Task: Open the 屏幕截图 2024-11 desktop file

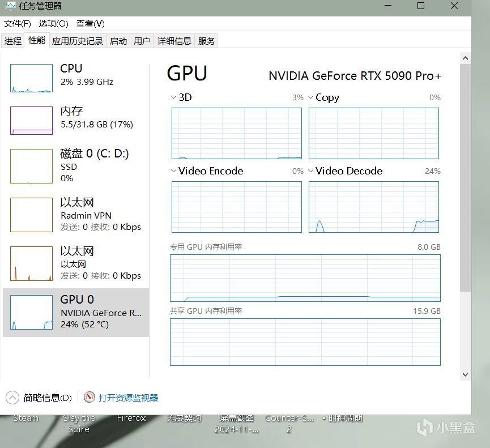Action: (237, 424)
